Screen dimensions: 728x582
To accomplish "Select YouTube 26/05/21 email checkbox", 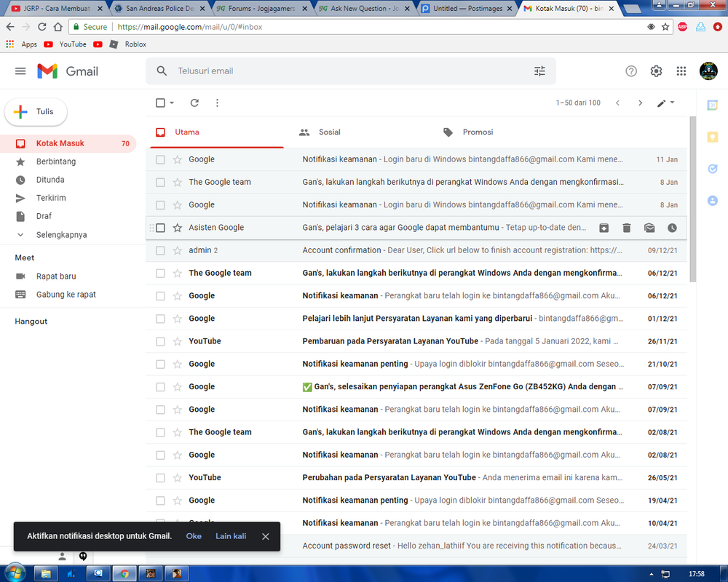I will 160,477.
